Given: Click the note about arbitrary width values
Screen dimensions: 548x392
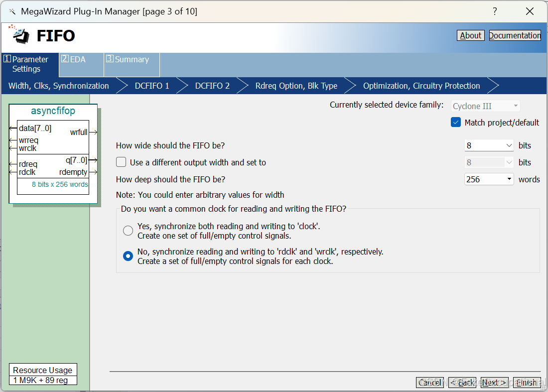Looking at the screenshot, I should 200,195.
